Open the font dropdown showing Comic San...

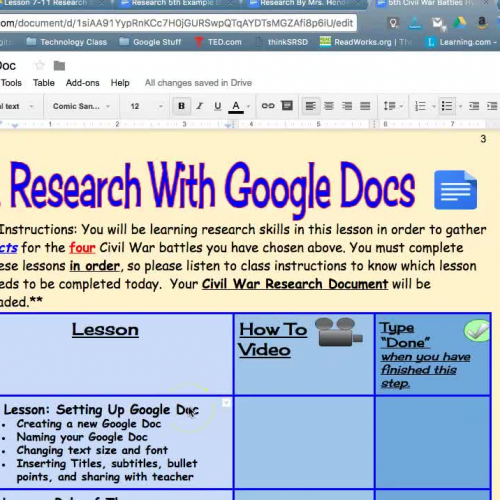tap(81, 106)
